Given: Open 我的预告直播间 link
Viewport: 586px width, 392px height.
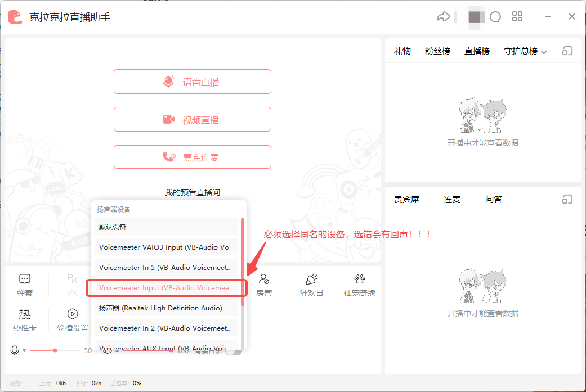Looking at the screenshot, I should pyautogui.click(x=193, y=192).
